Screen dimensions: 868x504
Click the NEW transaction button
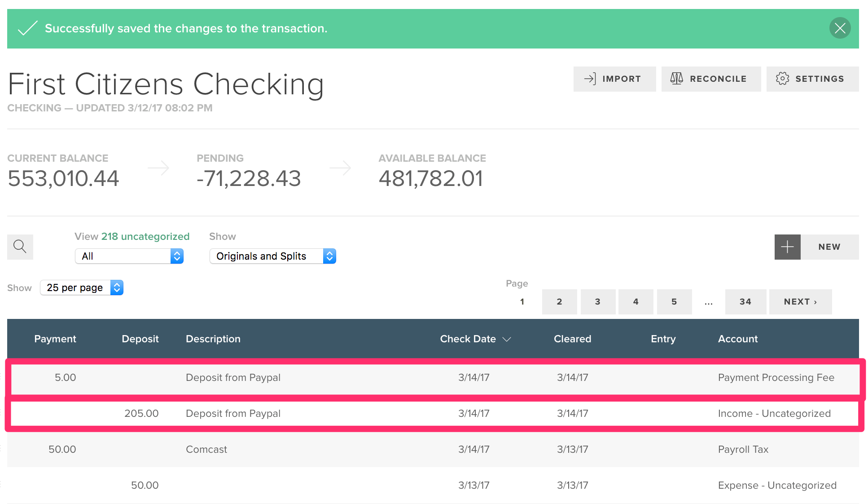(x=829, y=247)
